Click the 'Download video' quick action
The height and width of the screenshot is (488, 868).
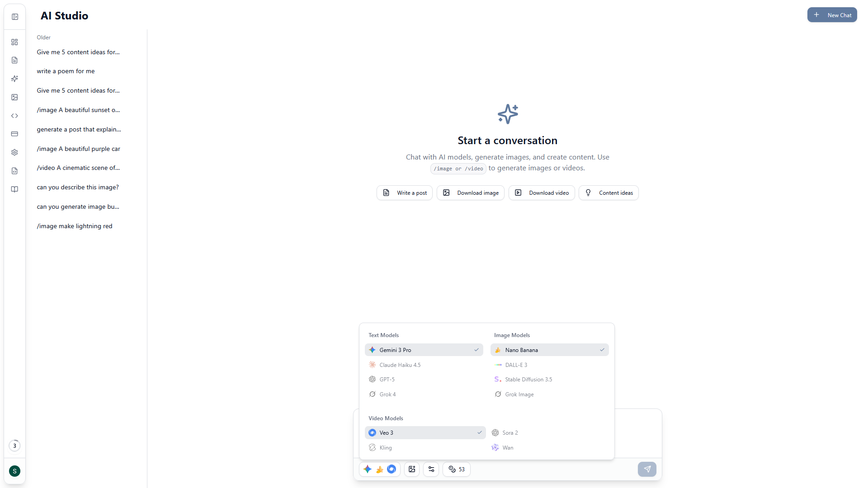(x=541, y=192)
